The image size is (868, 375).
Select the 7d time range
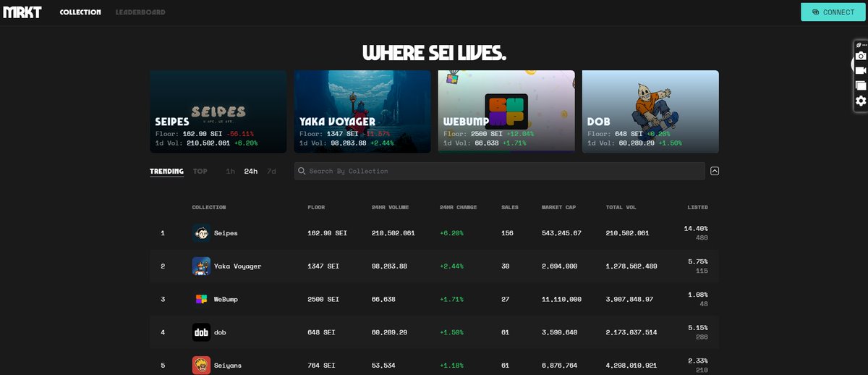tap(271, 172)
